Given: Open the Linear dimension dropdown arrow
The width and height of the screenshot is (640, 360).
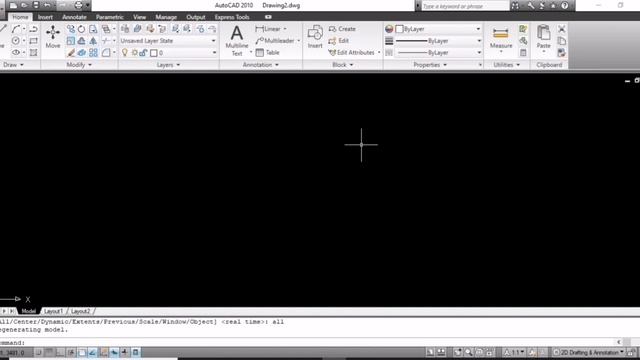Looking at the screenshot, I should click(285, 29).
